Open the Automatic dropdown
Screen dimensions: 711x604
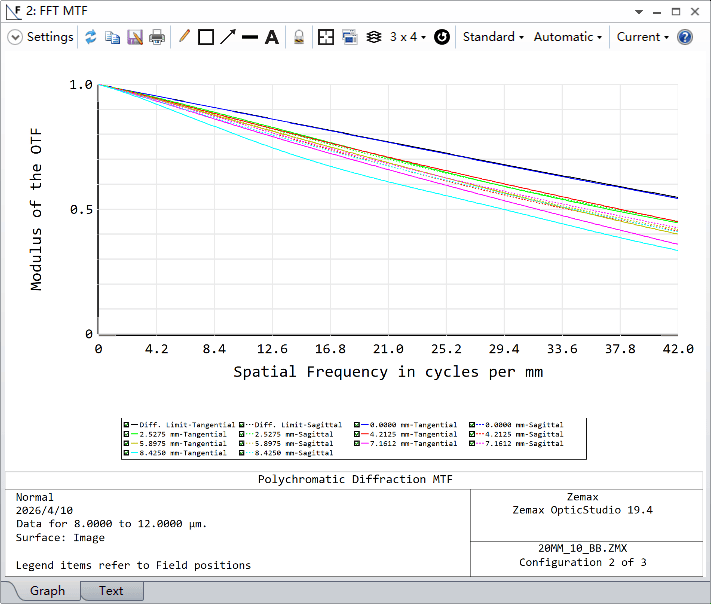(568, 37)
